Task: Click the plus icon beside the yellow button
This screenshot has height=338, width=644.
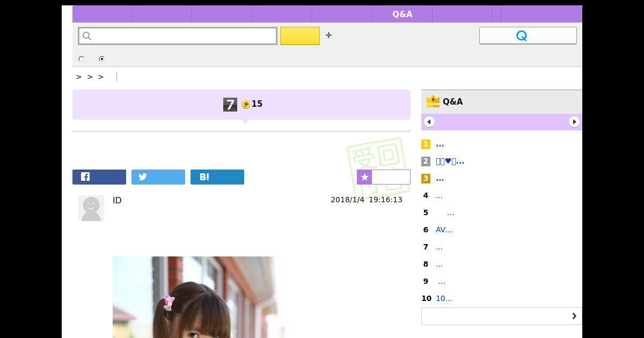Action: coord(328,35)
